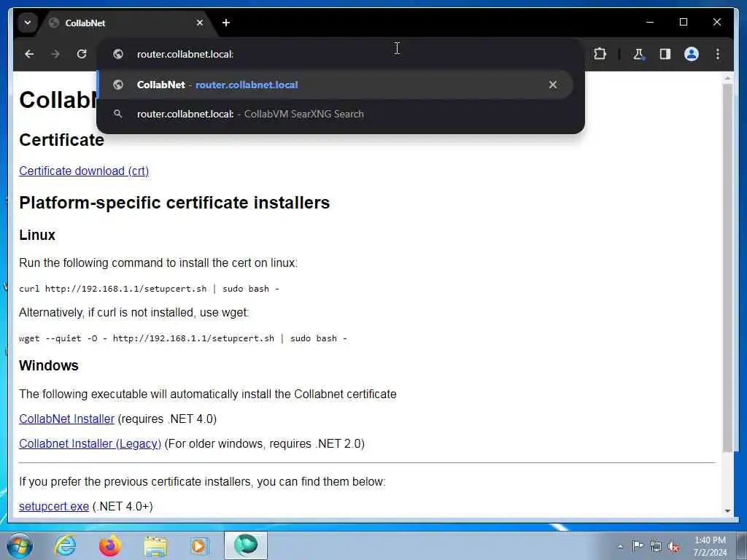Click the curl setupcert.sh command text
The width and height of the screenshot is (747, 560).
click(149, 289)
